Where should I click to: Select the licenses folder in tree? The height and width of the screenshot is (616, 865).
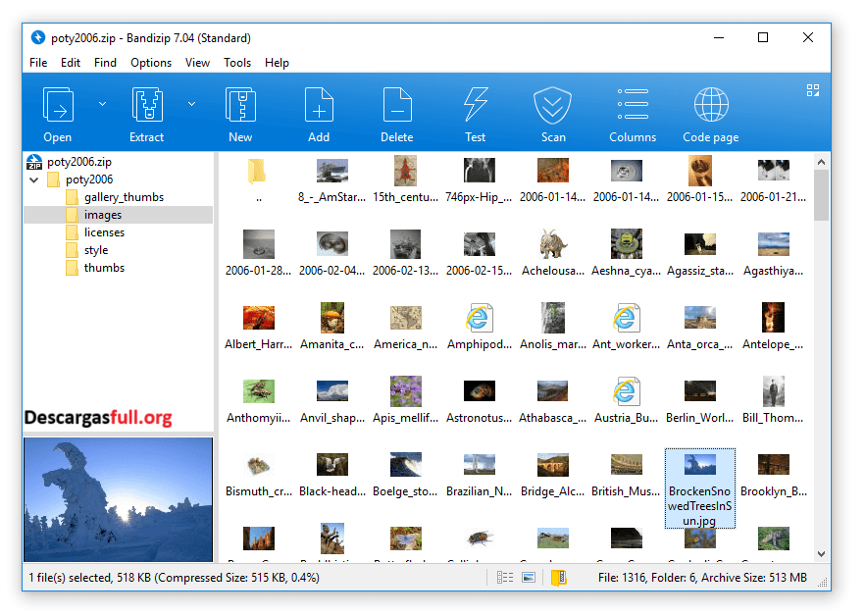[104, 232]
